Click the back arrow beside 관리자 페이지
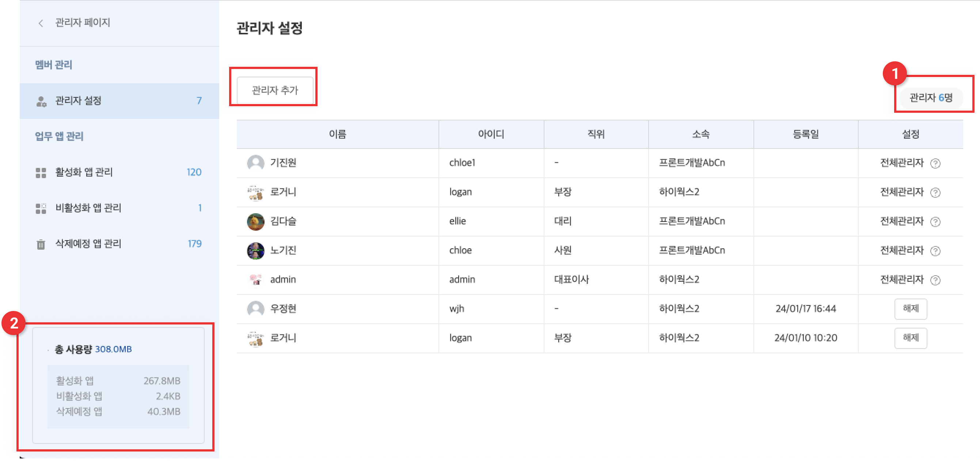The image size is (980, 461). pos(41,23)
